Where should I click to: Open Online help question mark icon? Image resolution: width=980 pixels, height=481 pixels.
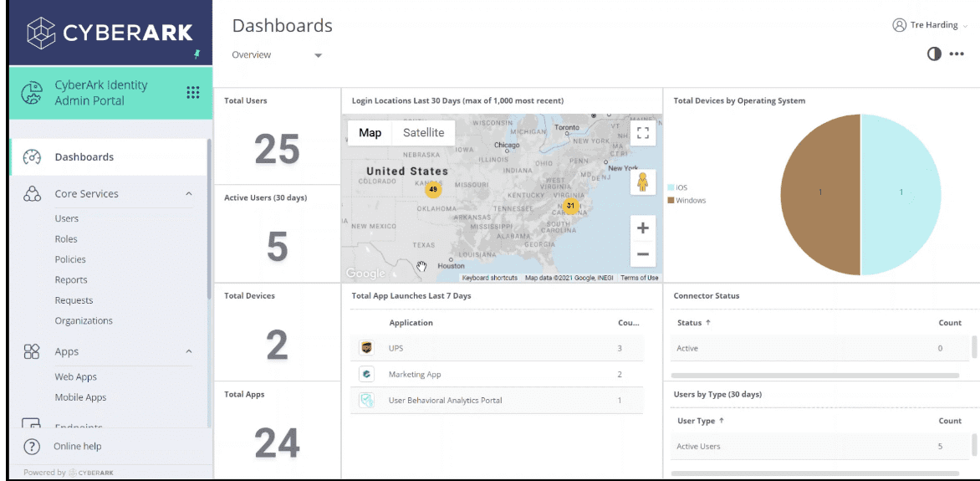coord(31,447)
